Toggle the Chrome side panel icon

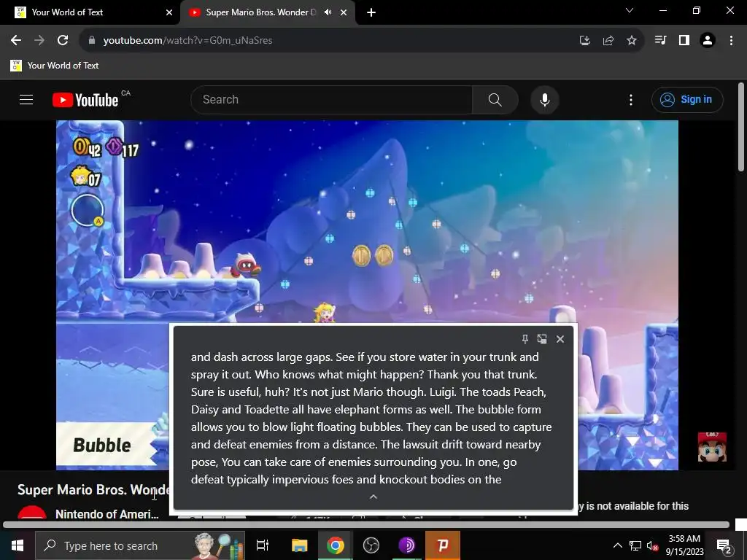(684, 41)
